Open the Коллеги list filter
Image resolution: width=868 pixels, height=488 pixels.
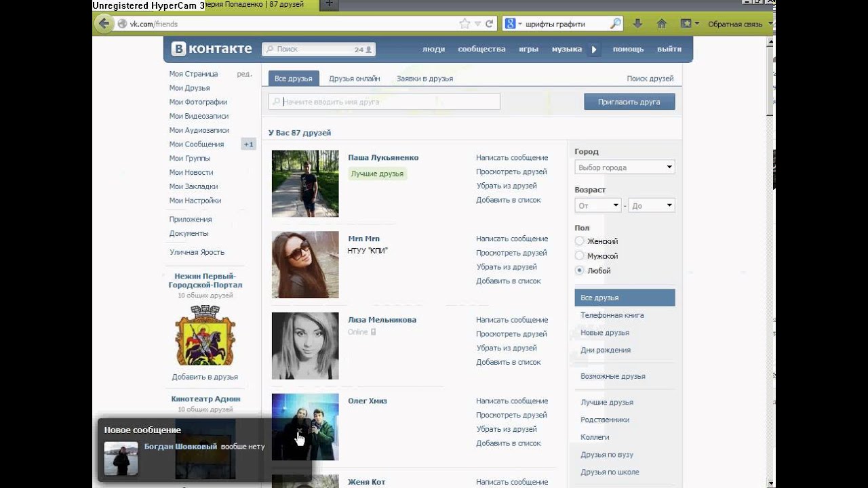(x=595, y=437)
